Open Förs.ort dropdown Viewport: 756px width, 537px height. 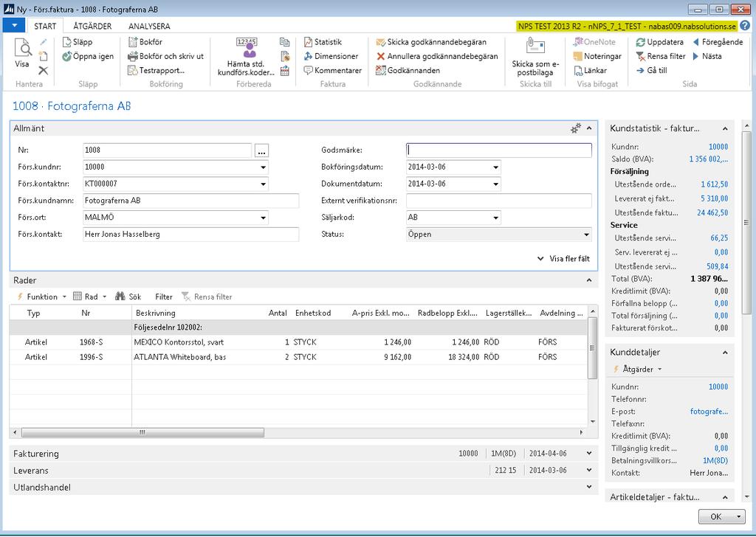[x=264, y=218]
